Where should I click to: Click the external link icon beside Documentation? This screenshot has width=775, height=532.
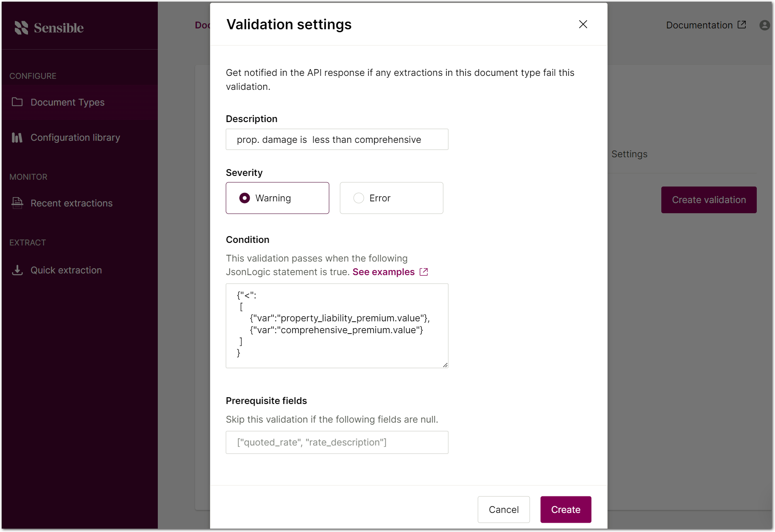(741, 25)
